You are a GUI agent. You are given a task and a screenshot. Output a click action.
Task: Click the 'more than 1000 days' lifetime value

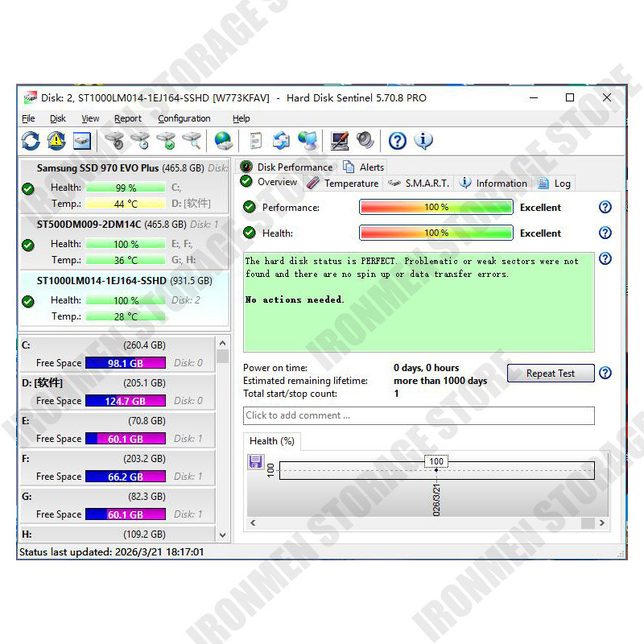pyautogui.click(x=440, y=381)
